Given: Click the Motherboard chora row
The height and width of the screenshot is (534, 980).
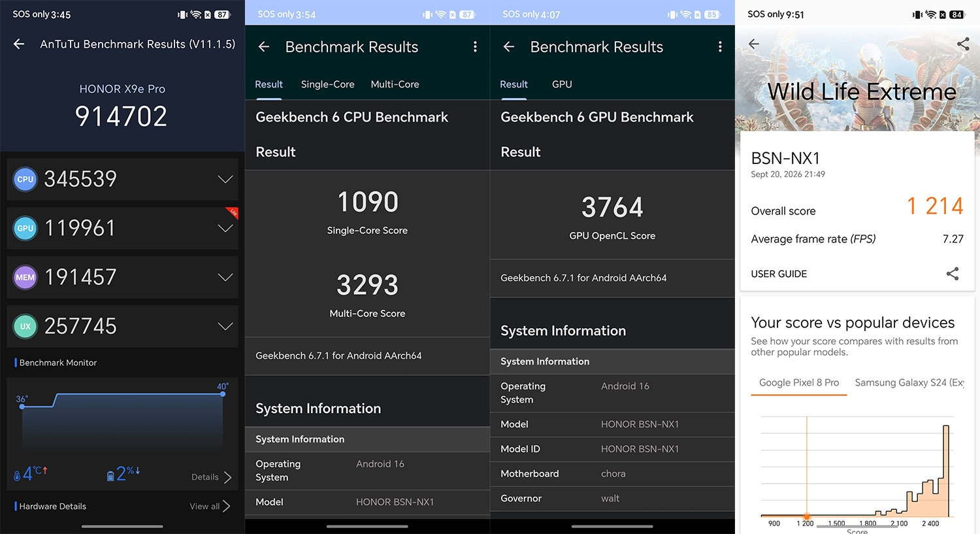Looking at the screenshot, I should coord(613,474).
